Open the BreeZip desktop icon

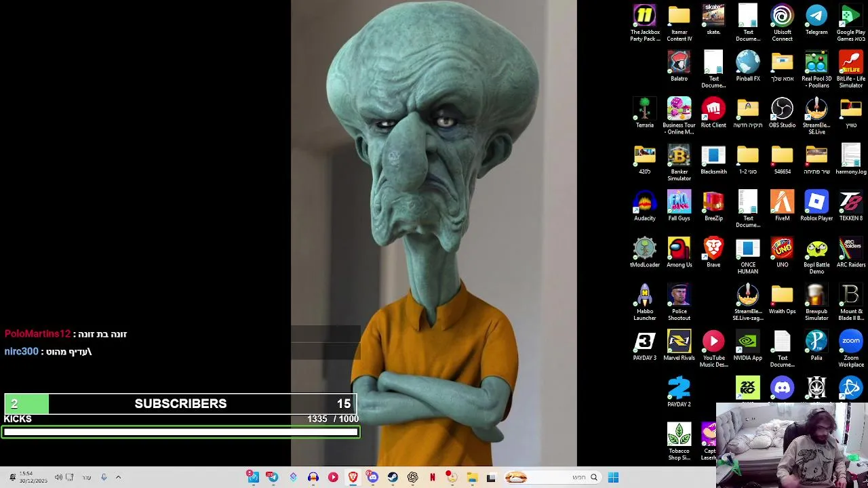[x=713, y=206]
